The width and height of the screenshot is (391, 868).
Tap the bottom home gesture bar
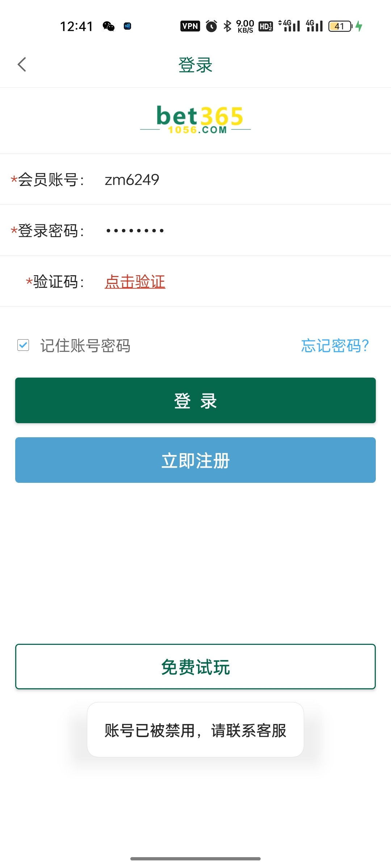(195, 859)
